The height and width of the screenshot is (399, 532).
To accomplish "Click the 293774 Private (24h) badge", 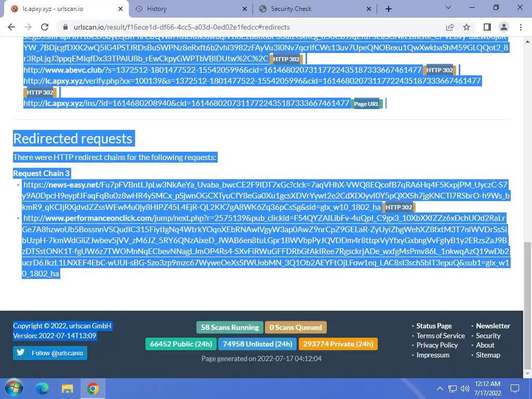I will click(338, 344).
